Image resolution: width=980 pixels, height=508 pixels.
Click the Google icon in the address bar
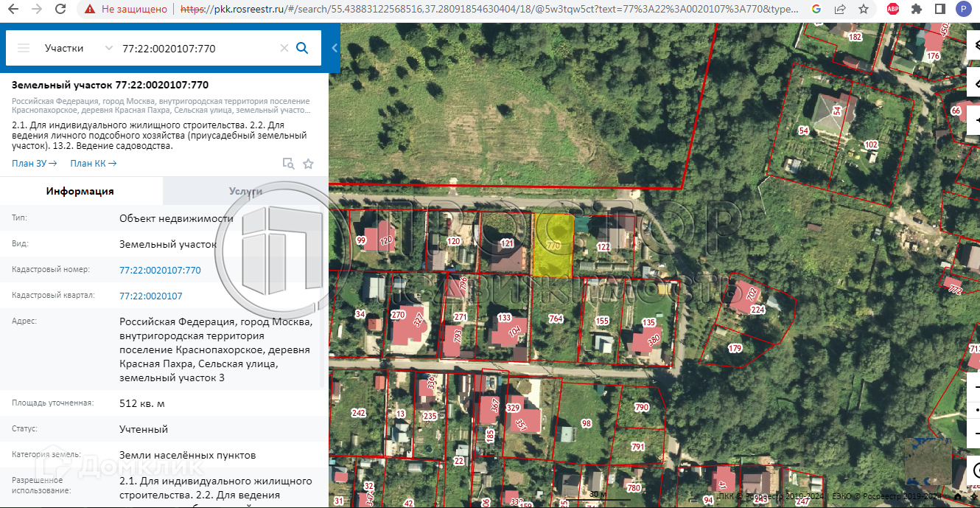[815, 10]
